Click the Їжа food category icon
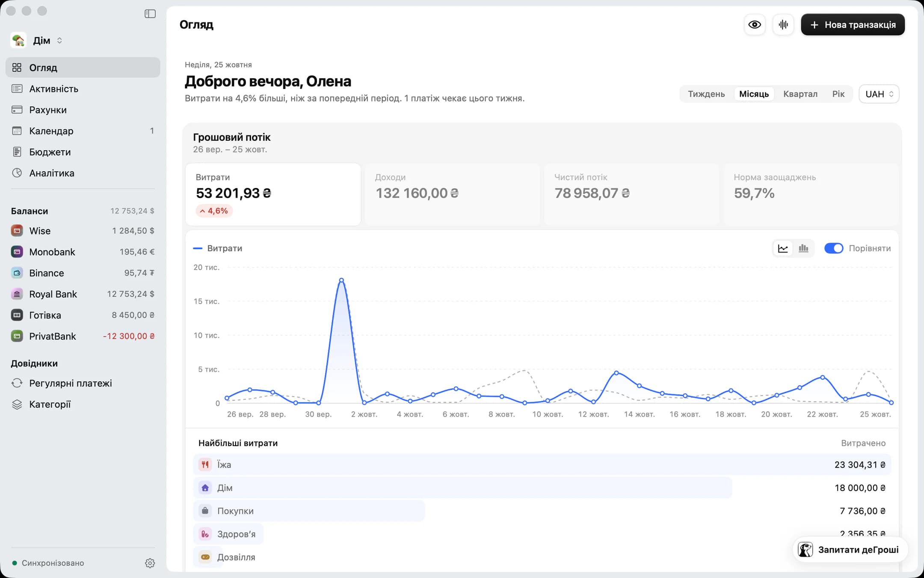This screenshot has height=578, width=924. coord(205,465)
